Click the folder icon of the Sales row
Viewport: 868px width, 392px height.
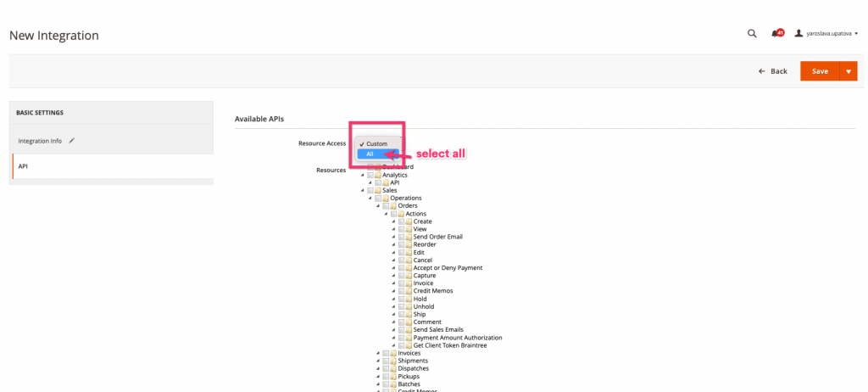378,190
